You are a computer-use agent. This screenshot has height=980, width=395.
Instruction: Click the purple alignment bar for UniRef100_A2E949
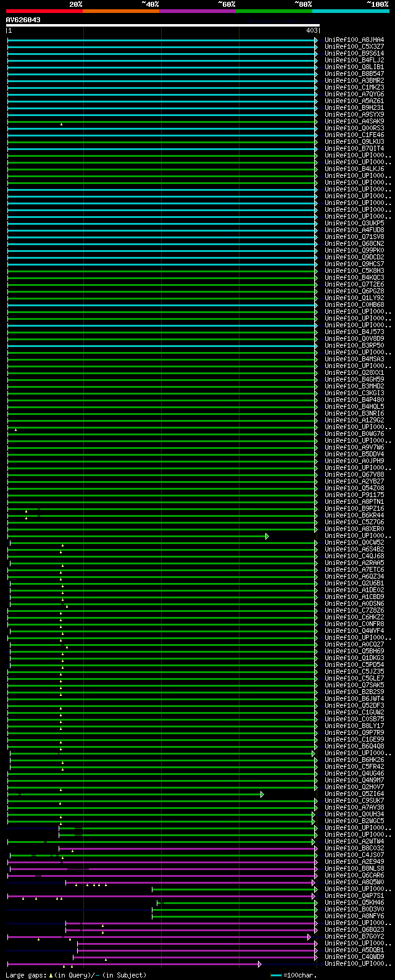(162, 862)
